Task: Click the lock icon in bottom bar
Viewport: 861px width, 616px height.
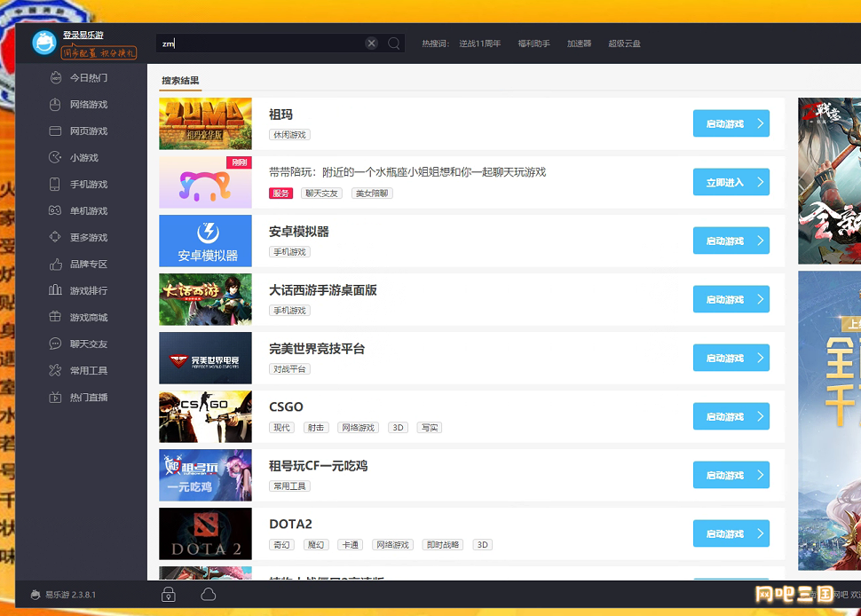Action: 169,595
